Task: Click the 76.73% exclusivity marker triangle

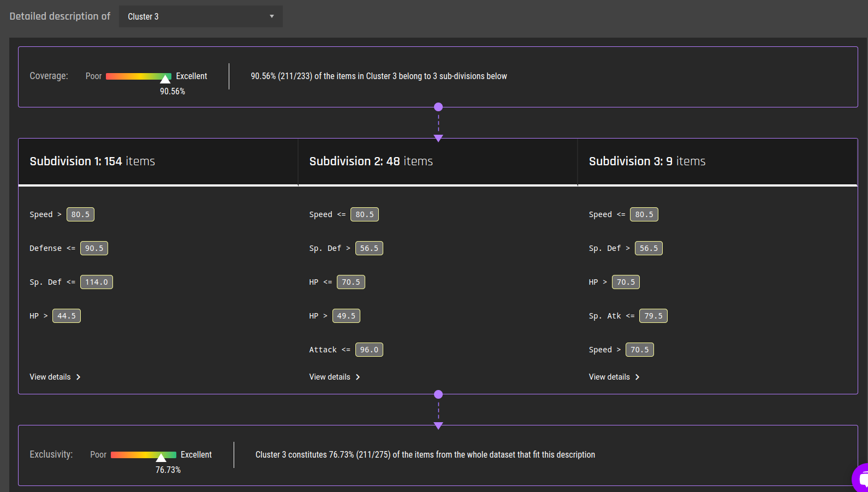Action: click(161, 458)
